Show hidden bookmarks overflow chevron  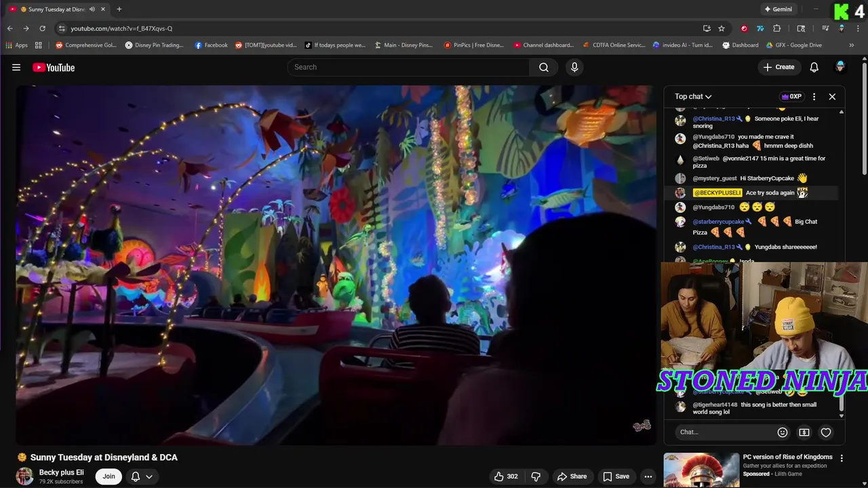pos(852,45)
